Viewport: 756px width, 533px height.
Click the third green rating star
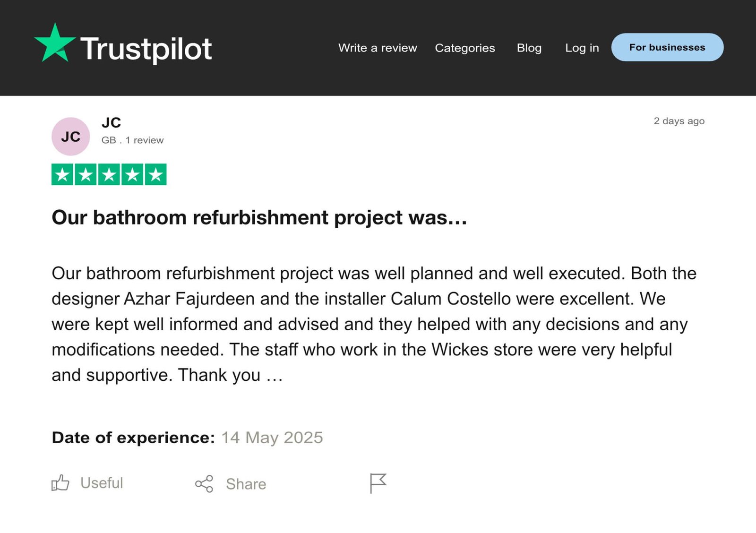pyautogui.click(x=109, y=174)
